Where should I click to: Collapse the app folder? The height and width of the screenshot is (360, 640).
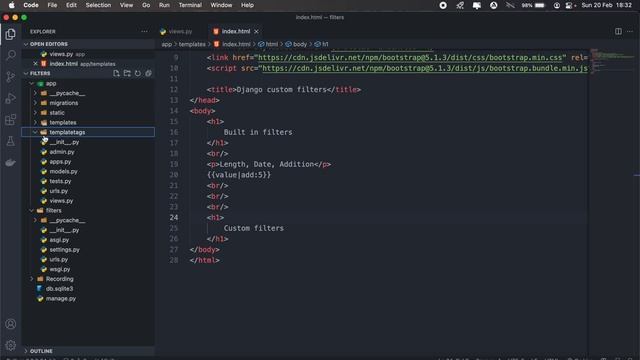pos(31,83)
